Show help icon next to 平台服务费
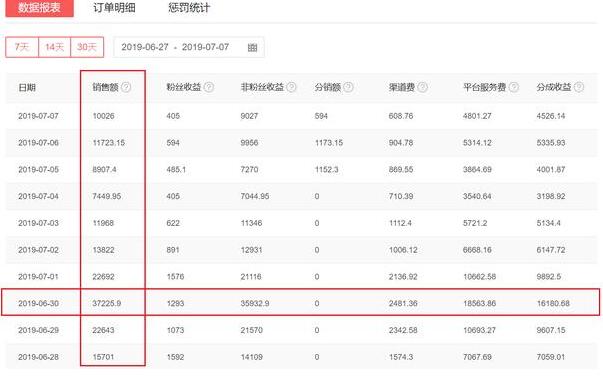603x377 pixels. [x=514, y=87]
